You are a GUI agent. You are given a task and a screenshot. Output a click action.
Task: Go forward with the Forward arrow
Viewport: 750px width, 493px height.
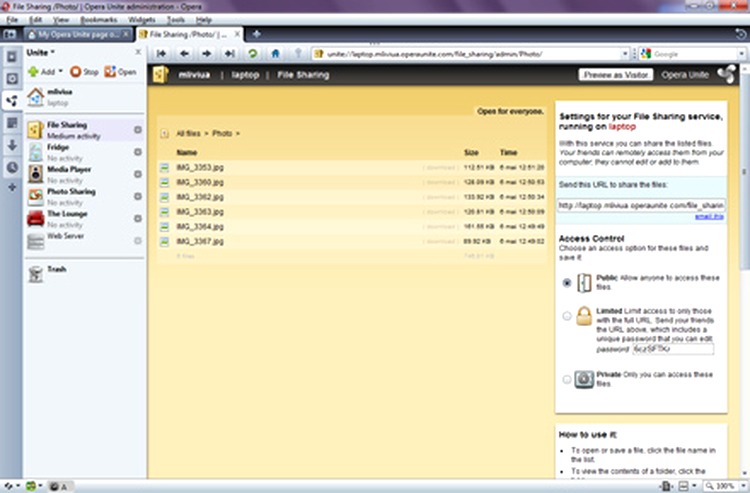click(207, 54)
